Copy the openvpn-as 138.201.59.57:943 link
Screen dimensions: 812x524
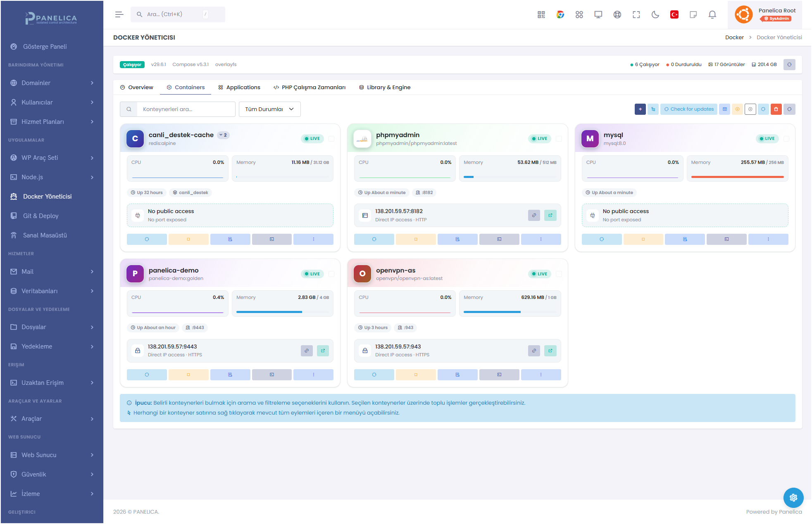534,351
